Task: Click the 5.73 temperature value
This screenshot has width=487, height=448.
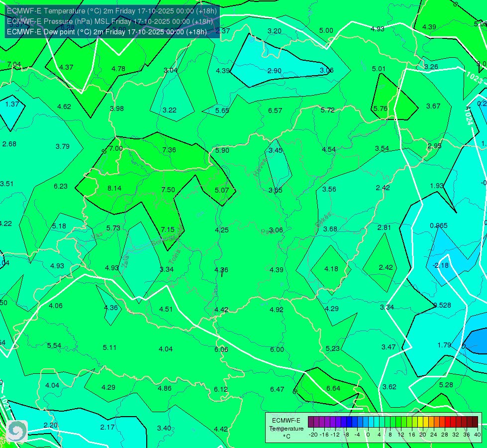Action: point(113,228)
